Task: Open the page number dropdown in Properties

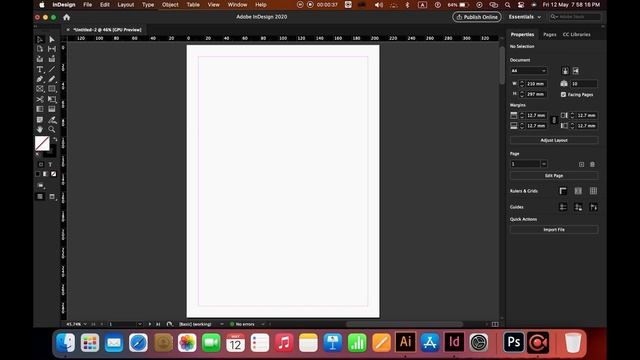Action: (544, 164)
